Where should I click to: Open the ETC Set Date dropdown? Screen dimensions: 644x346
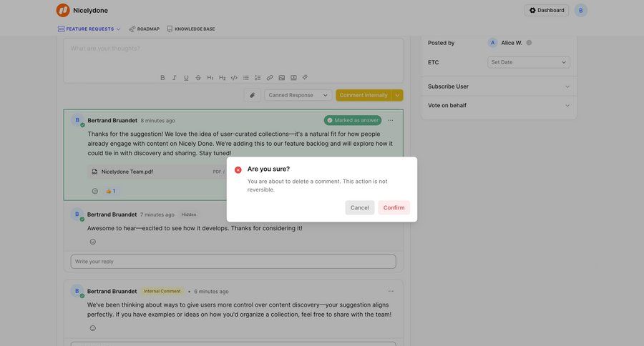tap(529, 62)
